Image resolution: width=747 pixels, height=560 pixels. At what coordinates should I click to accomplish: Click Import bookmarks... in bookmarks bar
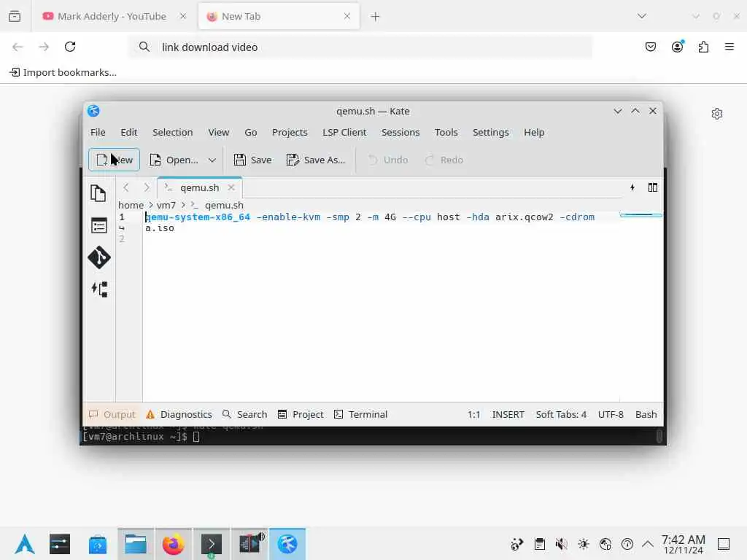tap(63, 72)
